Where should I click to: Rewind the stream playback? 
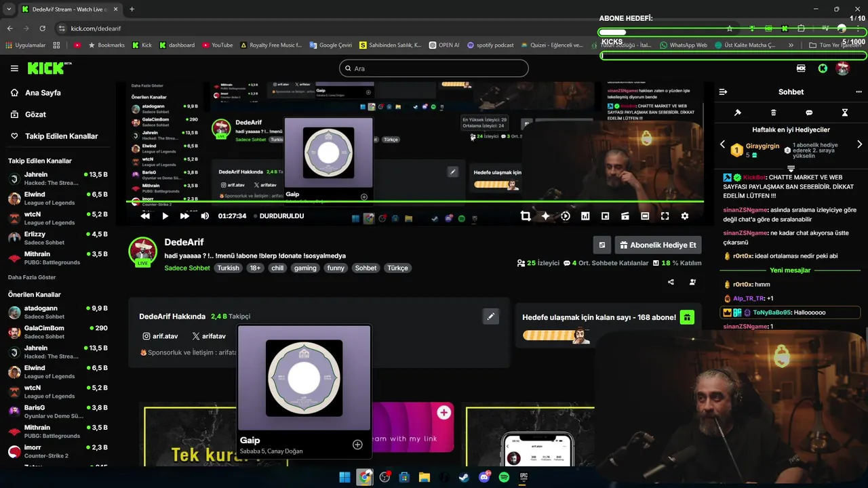click(x=145, y=216)
